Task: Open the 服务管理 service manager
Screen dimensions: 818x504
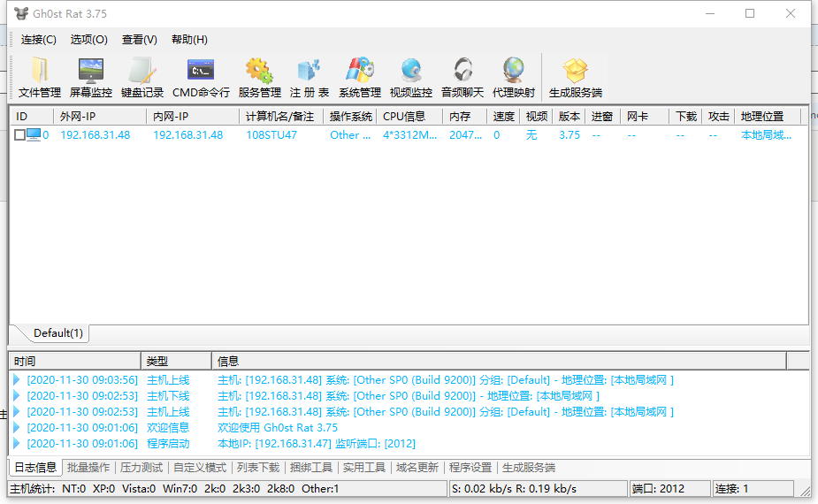Action: 259,77
